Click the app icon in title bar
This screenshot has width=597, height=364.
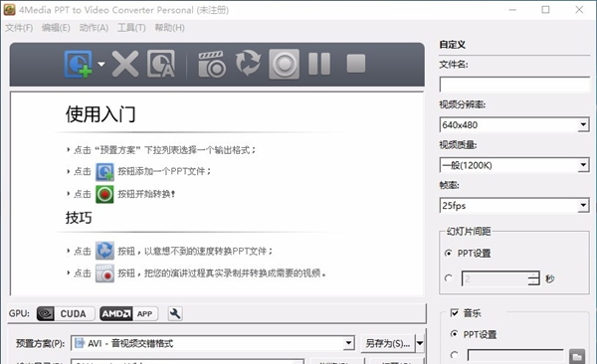point(9,10)
